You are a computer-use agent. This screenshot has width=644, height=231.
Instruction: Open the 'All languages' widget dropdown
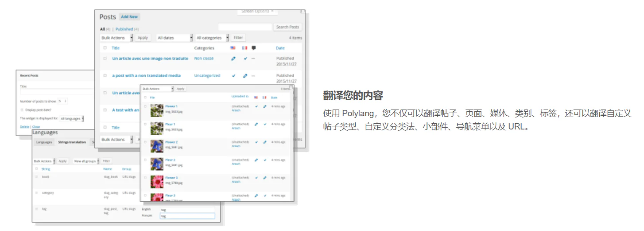click(x=72, y=119)
